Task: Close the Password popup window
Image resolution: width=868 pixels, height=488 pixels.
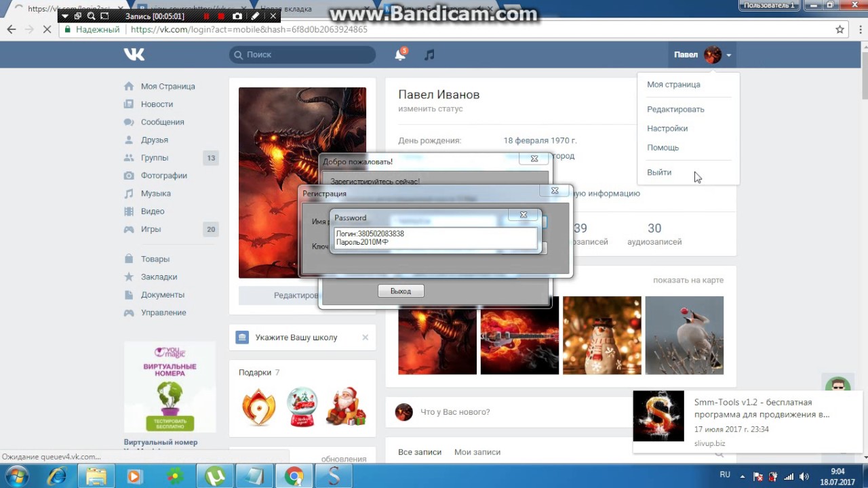Action: [524, 215]
